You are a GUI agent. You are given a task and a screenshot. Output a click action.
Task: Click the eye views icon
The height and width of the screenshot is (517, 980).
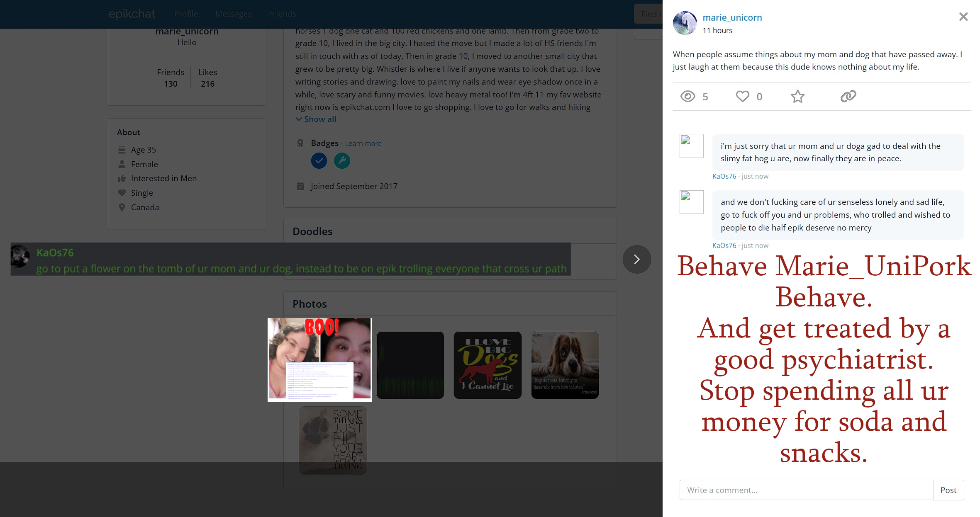point(687,96)
